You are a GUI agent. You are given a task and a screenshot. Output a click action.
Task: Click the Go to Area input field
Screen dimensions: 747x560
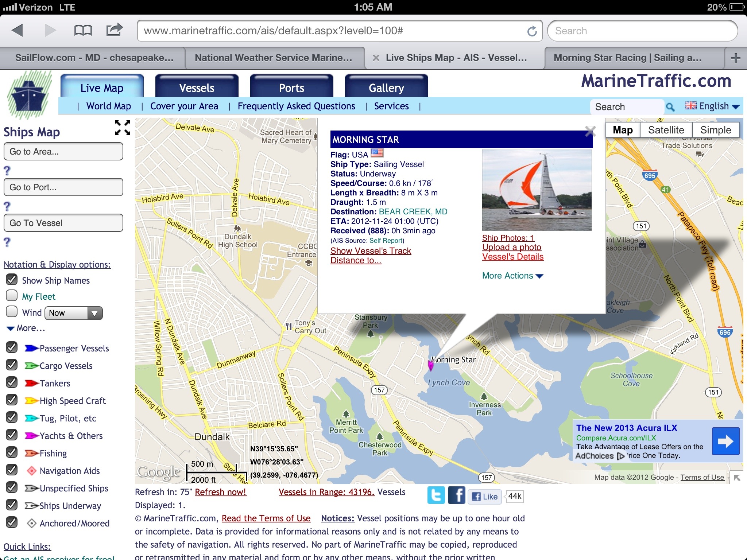(63, 152)
